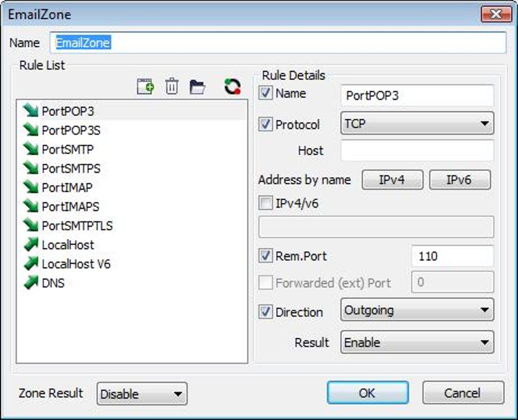Toggle the Protocol checkbox
The height and width of the screenshot is (420, 518).
[265, 124]
